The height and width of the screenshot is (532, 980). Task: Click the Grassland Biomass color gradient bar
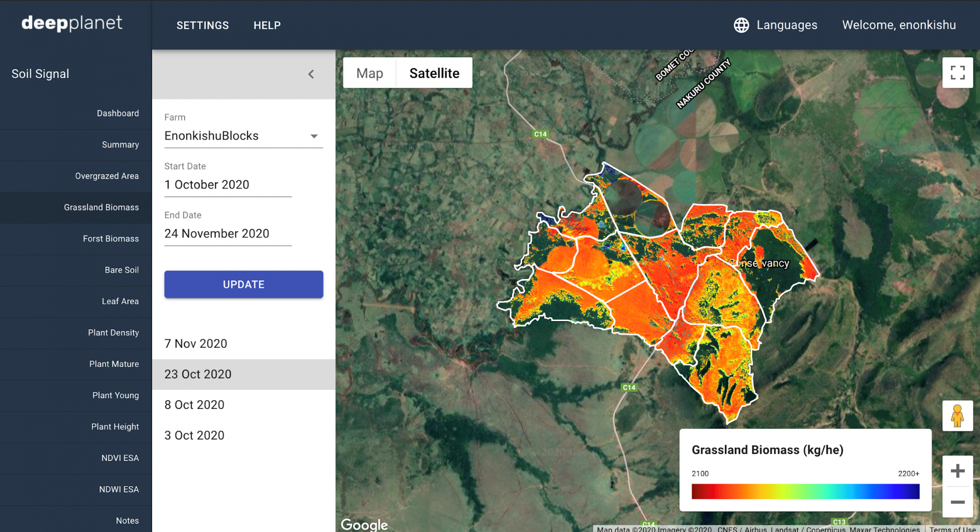coord(805,491)
